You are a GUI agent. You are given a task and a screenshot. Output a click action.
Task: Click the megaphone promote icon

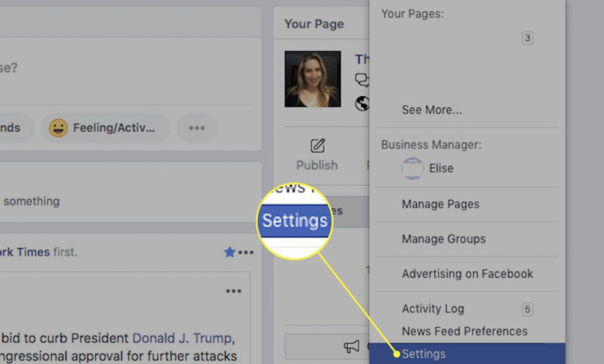pos(352,346)
